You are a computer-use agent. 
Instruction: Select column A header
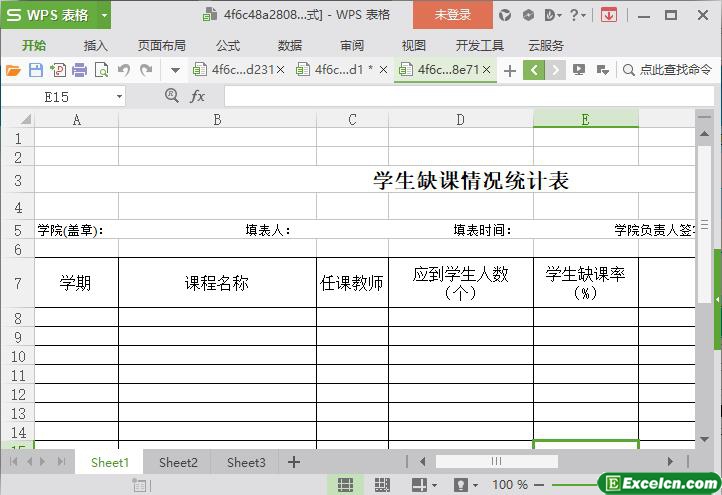pyautogui.click(x=76, y=120)
